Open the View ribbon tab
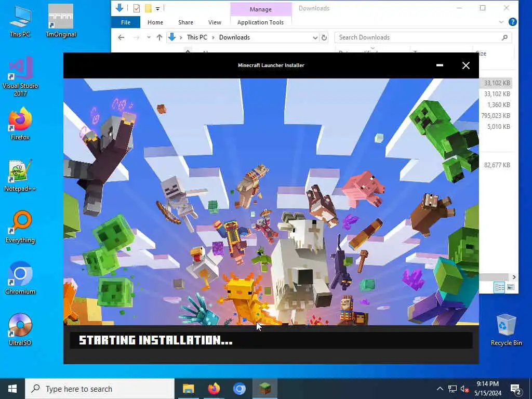Viewport: 532px width, 399px height. click(215, 22)
